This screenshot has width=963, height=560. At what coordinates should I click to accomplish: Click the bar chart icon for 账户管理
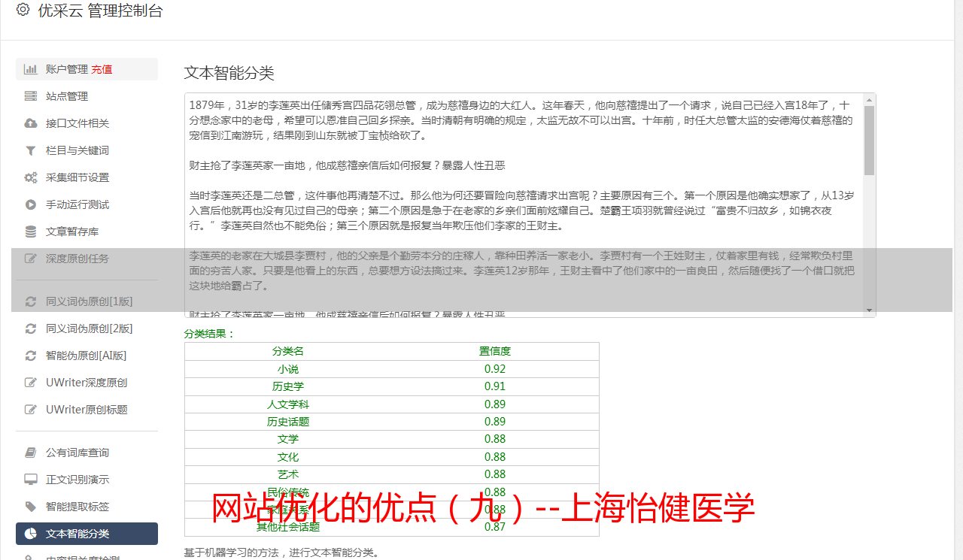click(x=31, y=69)
